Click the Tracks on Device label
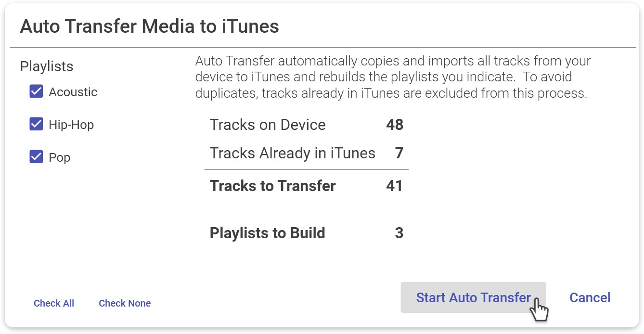Viewport: 644px width, 334px height. point(268,125)
